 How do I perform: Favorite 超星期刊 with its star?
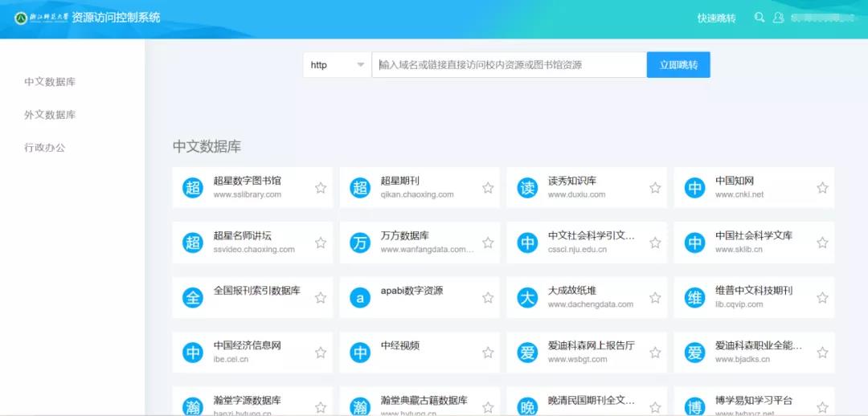point(488,188)
